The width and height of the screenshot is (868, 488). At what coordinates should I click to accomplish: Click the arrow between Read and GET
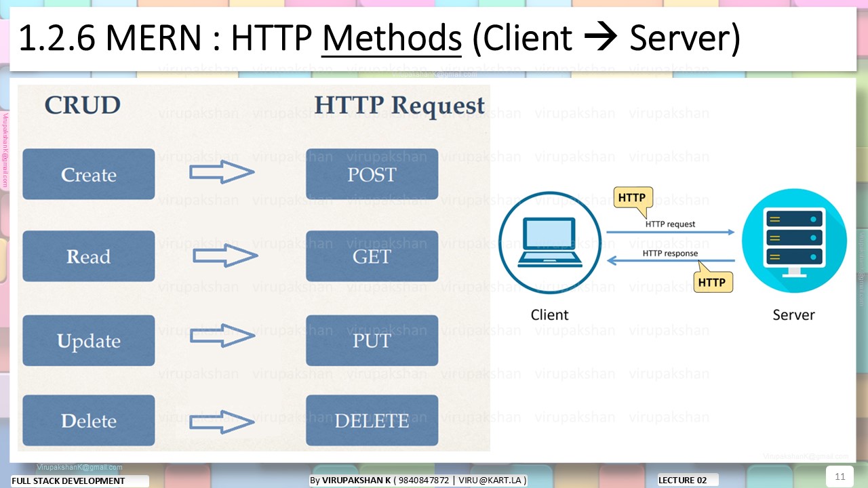[x=226, y=257]
